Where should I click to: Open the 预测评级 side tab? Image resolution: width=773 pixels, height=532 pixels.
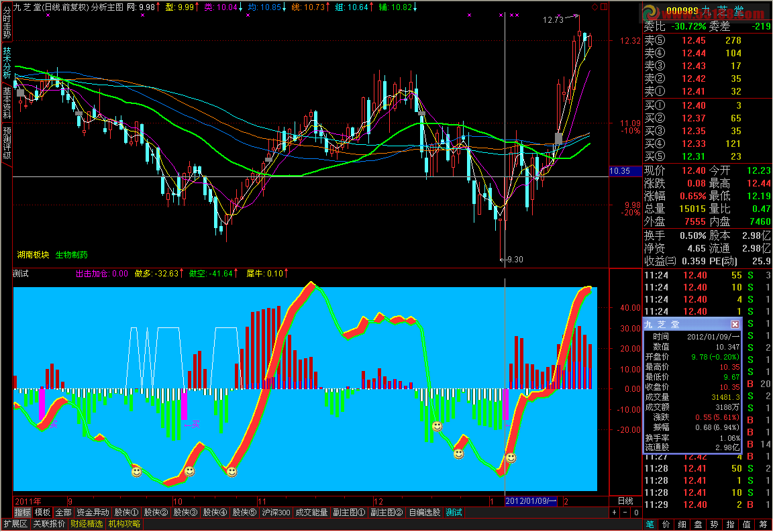pyautogui.click(x=7, y=143)
